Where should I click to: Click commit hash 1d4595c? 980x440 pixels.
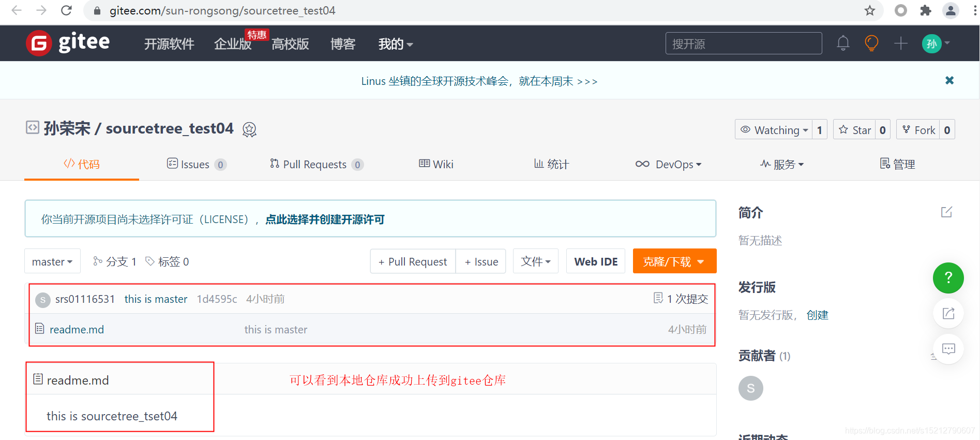pyautogui.click(x=217, y=299)
